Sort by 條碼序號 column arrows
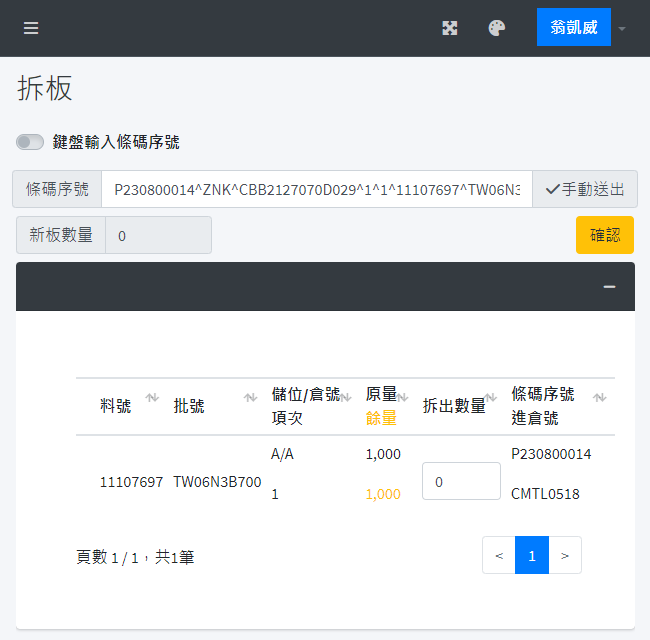Image resolution: width=650 pixels, height=640 pixels. pos(599,398)
